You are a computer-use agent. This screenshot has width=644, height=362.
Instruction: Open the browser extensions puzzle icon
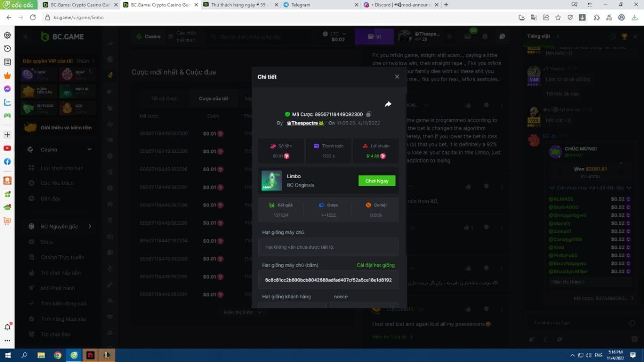pyautogui.click(x=596, y=17)
